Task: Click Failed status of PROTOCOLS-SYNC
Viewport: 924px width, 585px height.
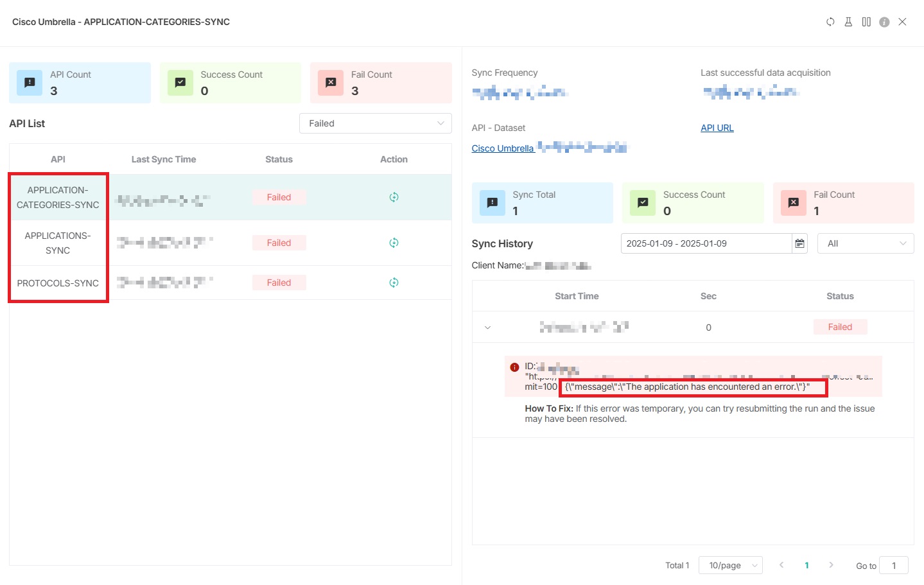Action: [279, 283]
